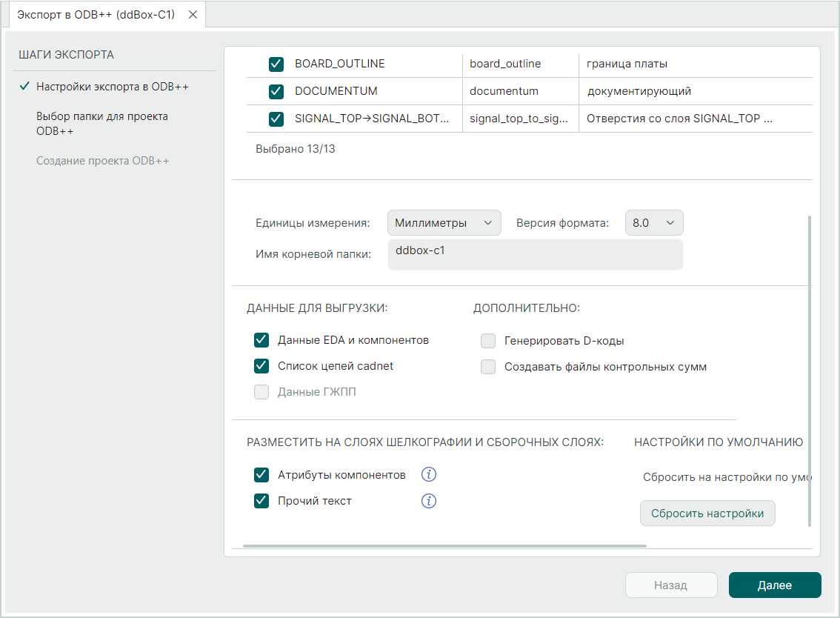Enable Создавать файлы контрольных сумм

488,367
